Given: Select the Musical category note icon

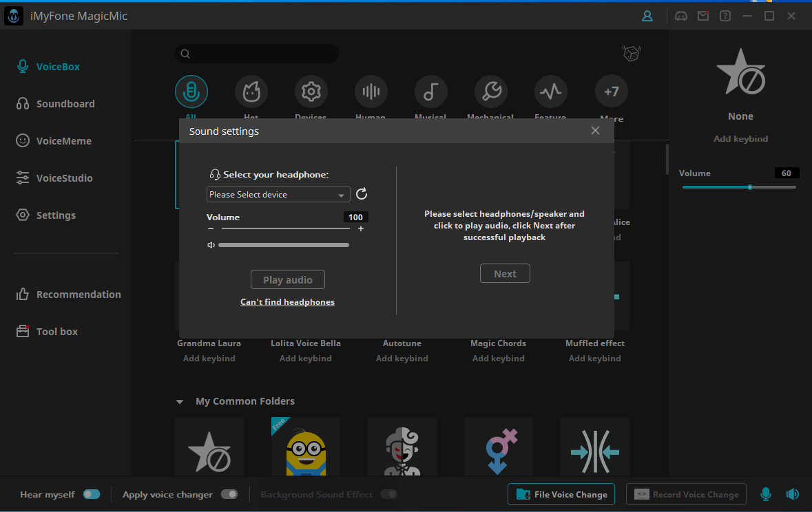Looking at the screenshot, I should click(431, 92).
